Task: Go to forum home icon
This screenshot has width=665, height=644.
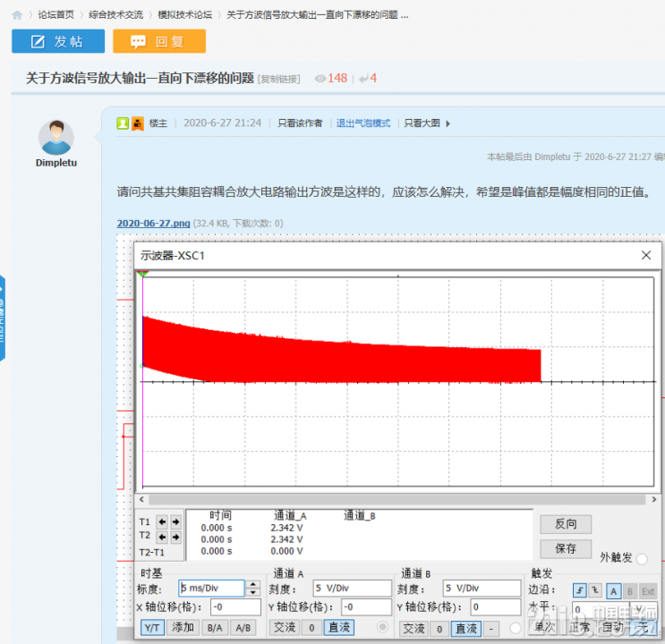Action: 17,15
